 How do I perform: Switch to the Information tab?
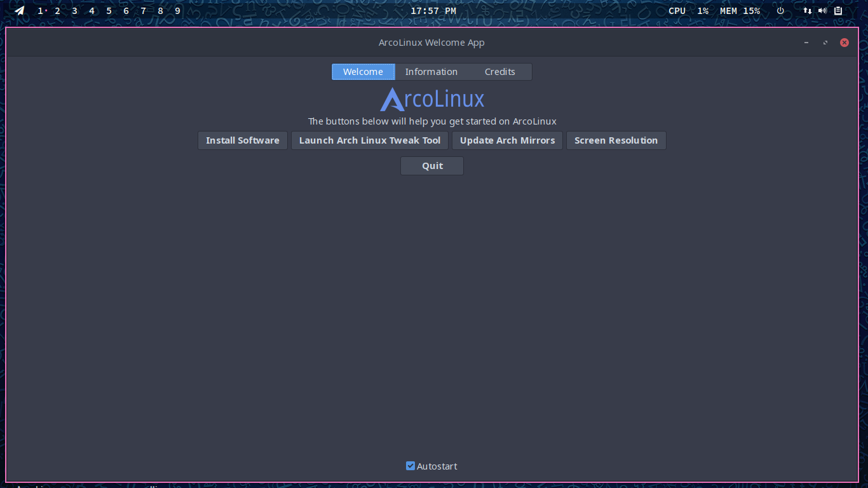click(x=431, y=72)
